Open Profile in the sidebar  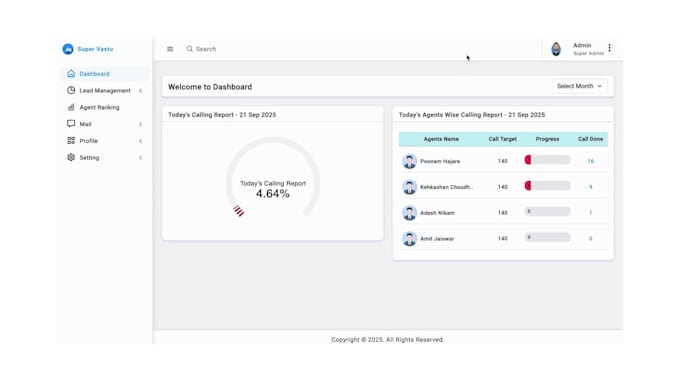104,141
